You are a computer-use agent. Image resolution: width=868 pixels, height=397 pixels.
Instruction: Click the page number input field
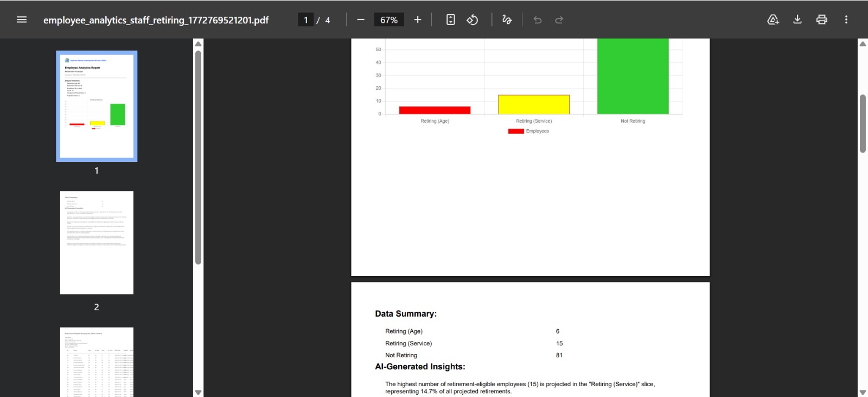[305, 20]
